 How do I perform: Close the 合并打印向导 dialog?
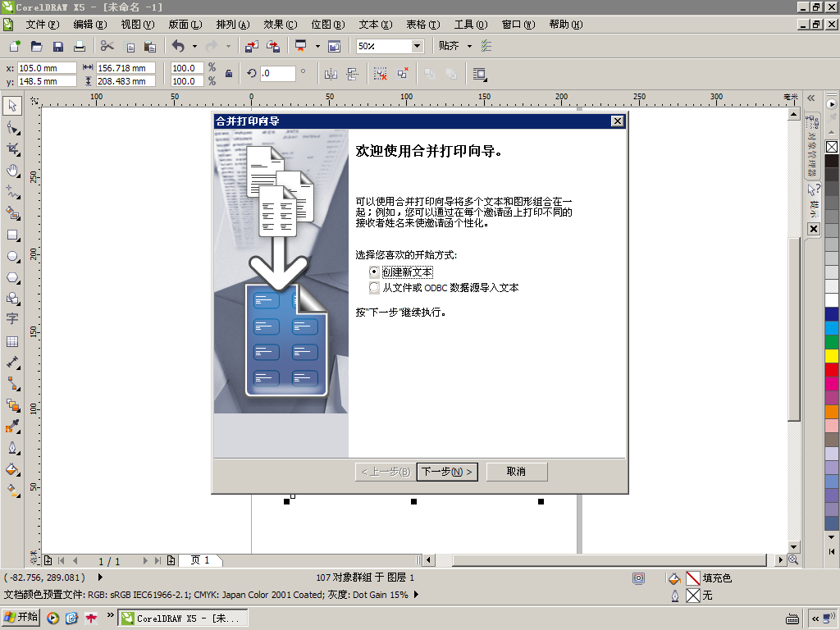pos(617,121)
